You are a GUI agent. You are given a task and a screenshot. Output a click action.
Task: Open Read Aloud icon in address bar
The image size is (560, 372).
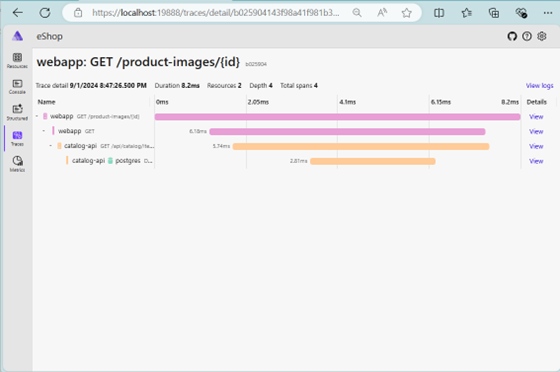pos(382,13)
